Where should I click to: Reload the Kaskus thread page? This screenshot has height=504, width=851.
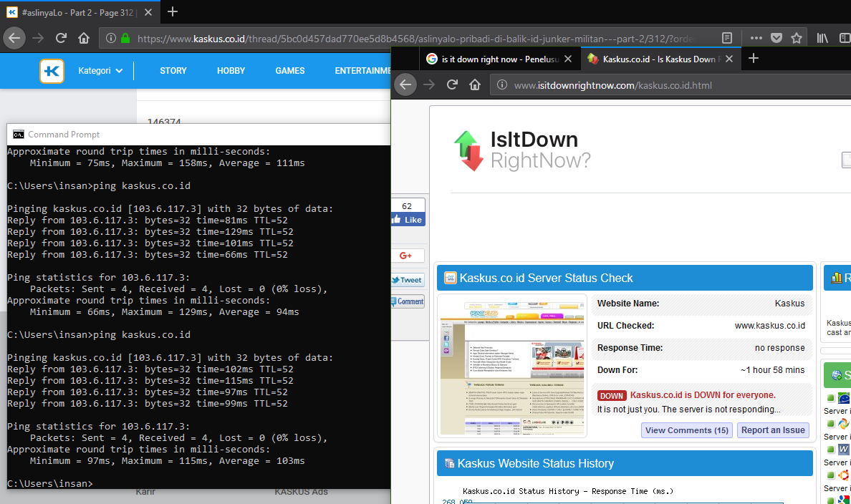tap(62, 38)
